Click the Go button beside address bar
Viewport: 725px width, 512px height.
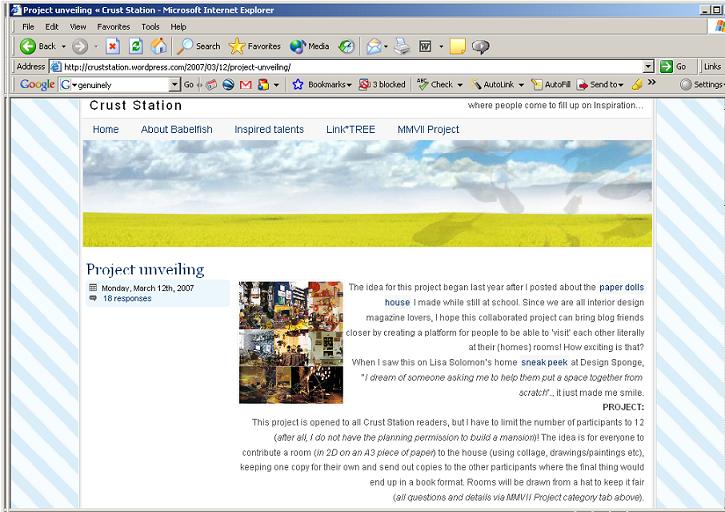click(x=673, y=66)
